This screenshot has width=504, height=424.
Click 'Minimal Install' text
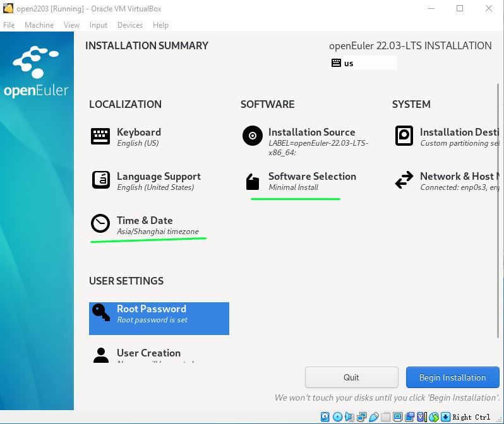click(x=294, y=187)
